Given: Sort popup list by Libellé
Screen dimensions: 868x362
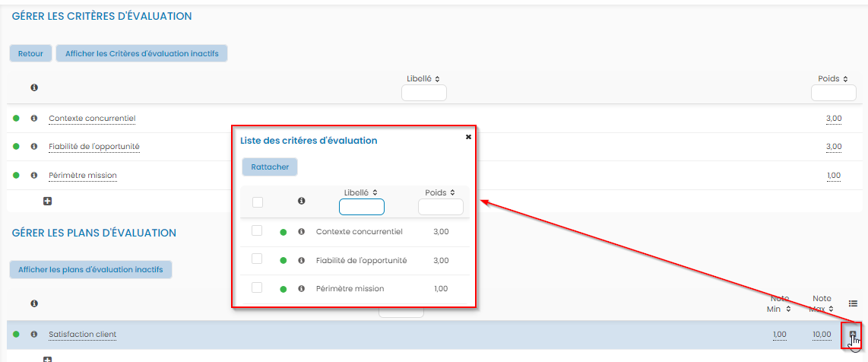Looking at the screenshot, I should [x=361, y=193].
